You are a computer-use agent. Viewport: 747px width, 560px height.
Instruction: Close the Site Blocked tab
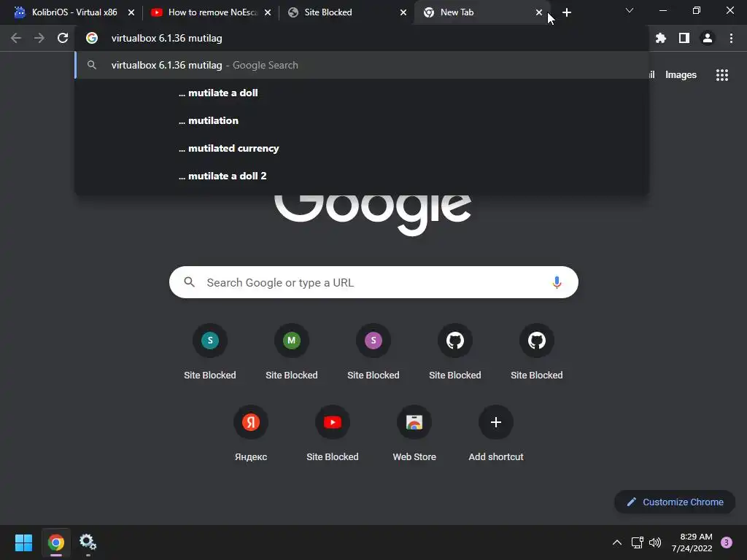pos(403,12)
